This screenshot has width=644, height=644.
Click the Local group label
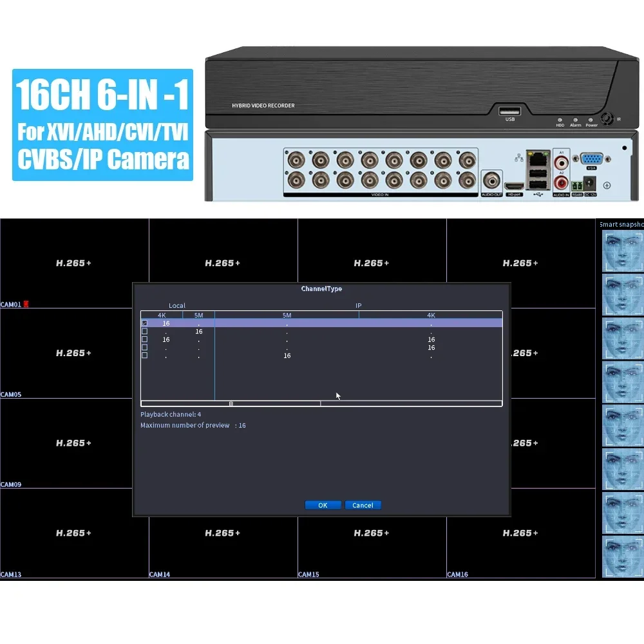click(x=177, y=305)
